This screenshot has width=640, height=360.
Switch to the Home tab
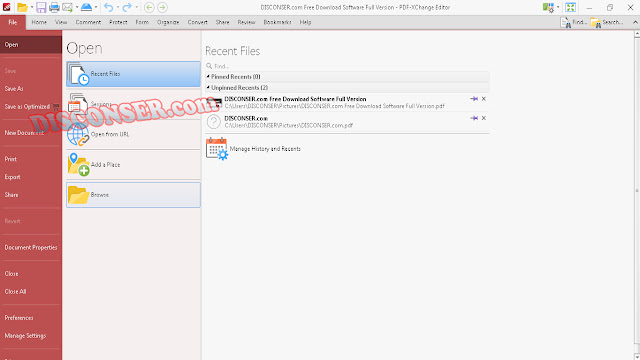point(39,22)
